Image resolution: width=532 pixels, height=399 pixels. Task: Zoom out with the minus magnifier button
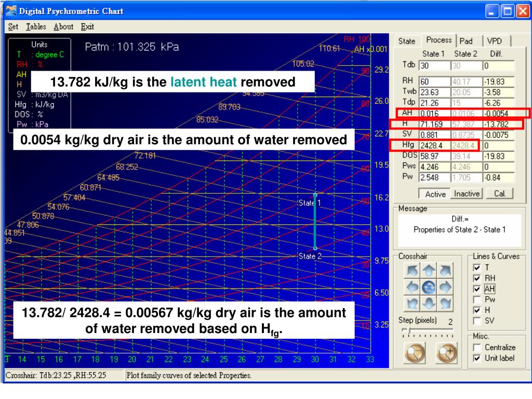click(415, 353)
